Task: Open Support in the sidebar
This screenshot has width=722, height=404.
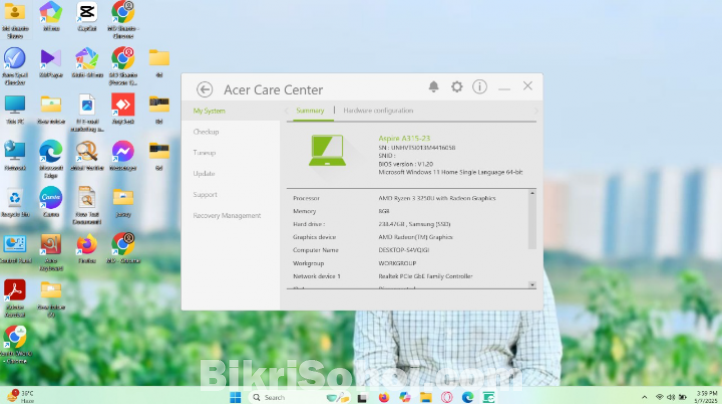Action: click(205, 195)
